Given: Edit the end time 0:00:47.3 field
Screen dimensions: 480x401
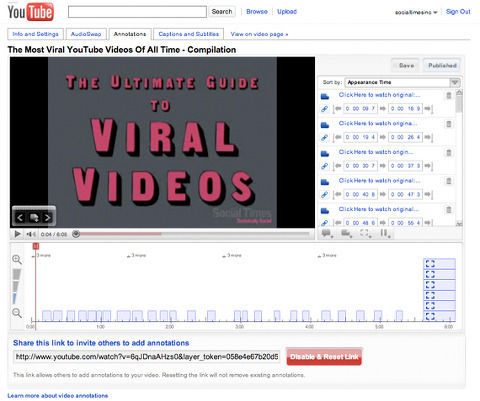Looking at the screenshot, I should point(405,195).
